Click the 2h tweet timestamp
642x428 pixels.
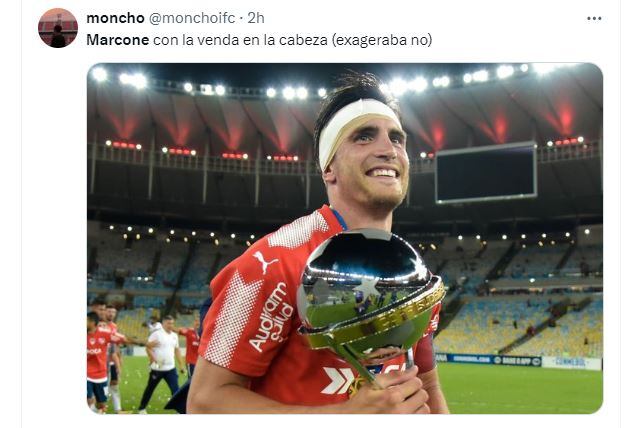point(256,18)
